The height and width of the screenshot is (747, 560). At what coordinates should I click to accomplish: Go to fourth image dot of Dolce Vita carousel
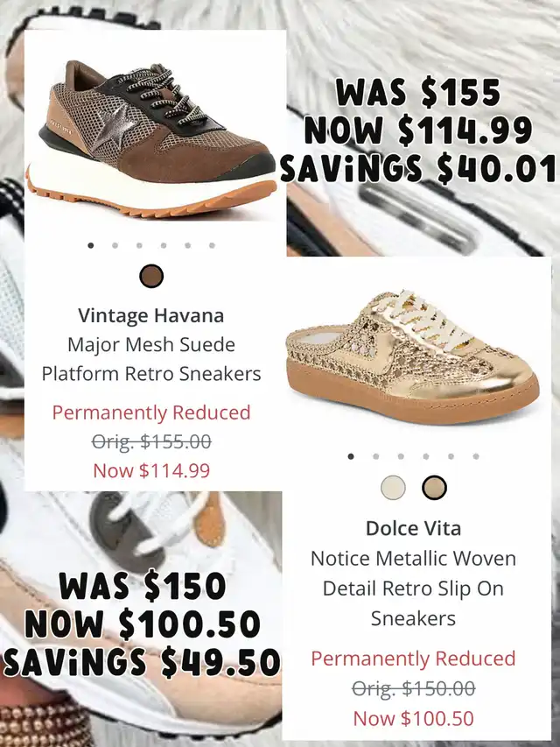point(426,456)
